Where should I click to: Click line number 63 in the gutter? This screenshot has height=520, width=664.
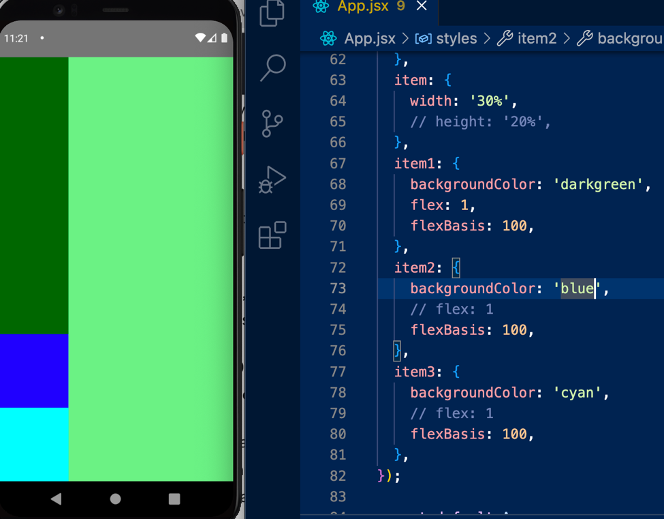tap(338, 80)
